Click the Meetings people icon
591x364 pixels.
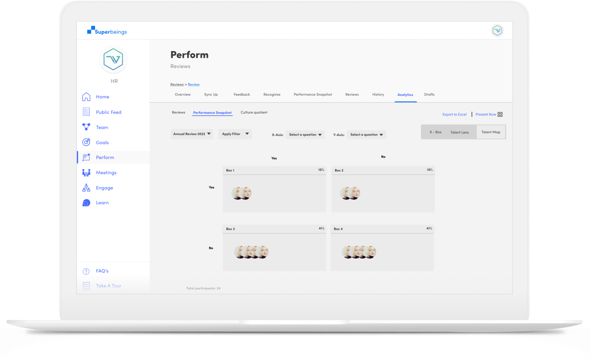86,173
